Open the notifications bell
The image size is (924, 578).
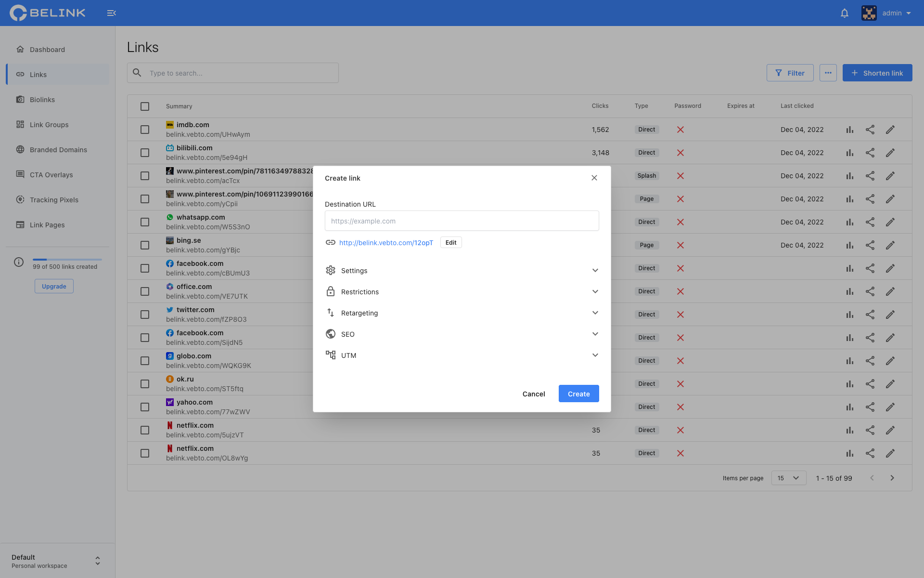pos(844,13)
